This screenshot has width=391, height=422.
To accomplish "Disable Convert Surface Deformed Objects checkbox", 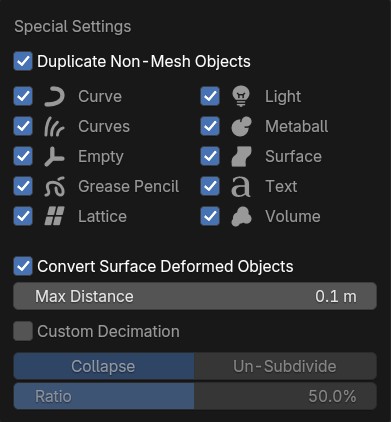I will [23, 266].
